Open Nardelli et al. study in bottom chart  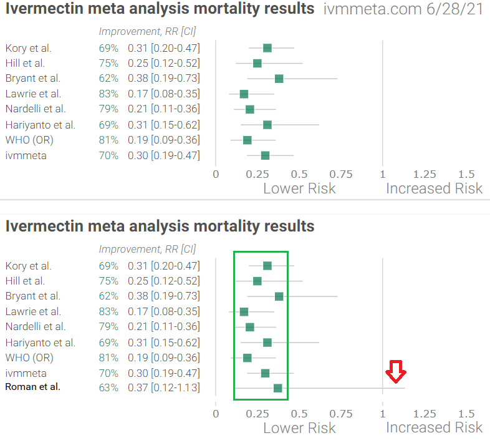pyautogui.click(x=35, y=326)
